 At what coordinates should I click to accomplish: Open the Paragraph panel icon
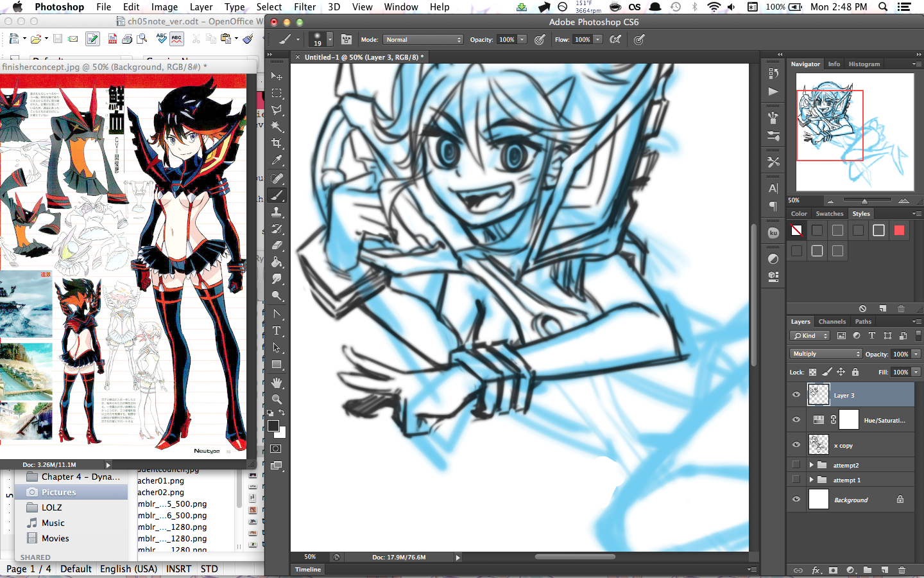tap(773, 206)
